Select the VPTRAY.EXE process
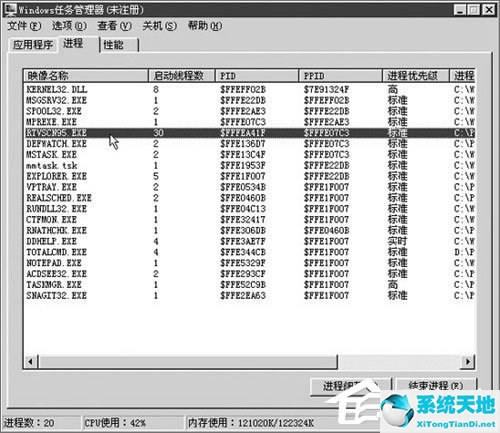Screen dimensions: 500x433 [249, 187]
